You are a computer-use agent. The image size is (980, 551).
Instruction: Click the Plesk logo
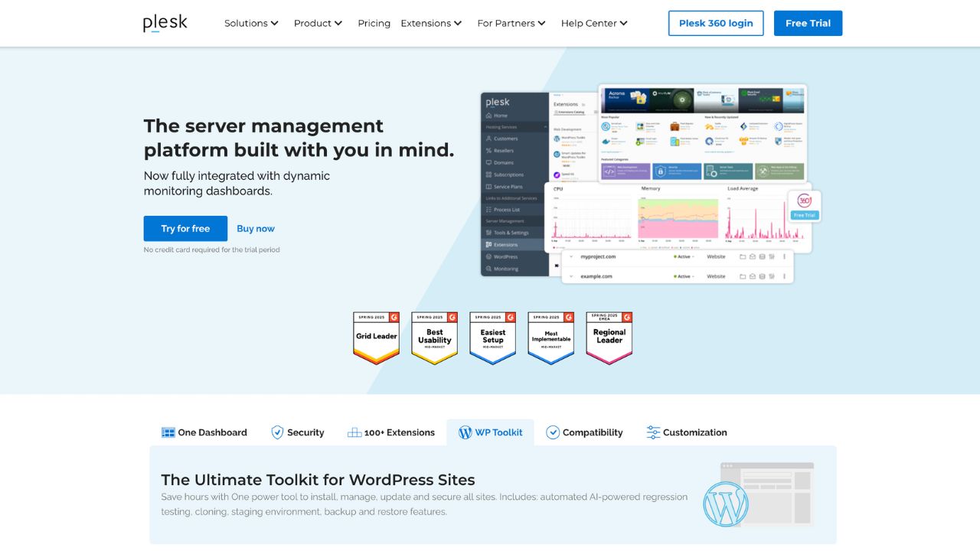[x=165, y=23]
